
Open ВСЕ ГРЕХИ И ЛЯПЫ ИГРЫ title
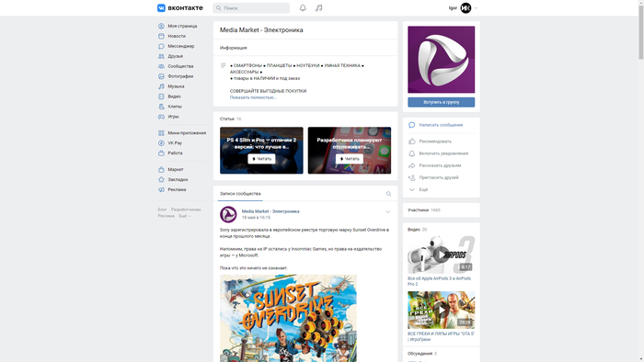pos(441,336)
